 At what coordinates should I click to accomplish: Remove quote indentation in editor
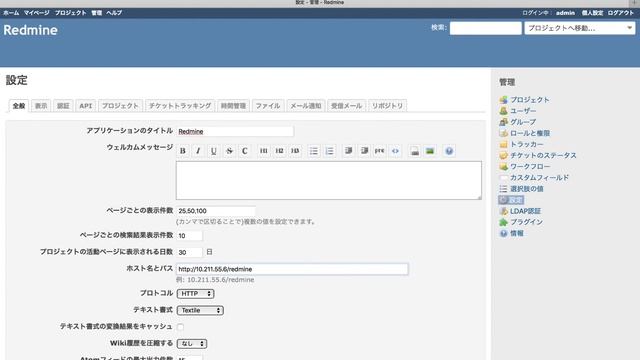(364, 151)
